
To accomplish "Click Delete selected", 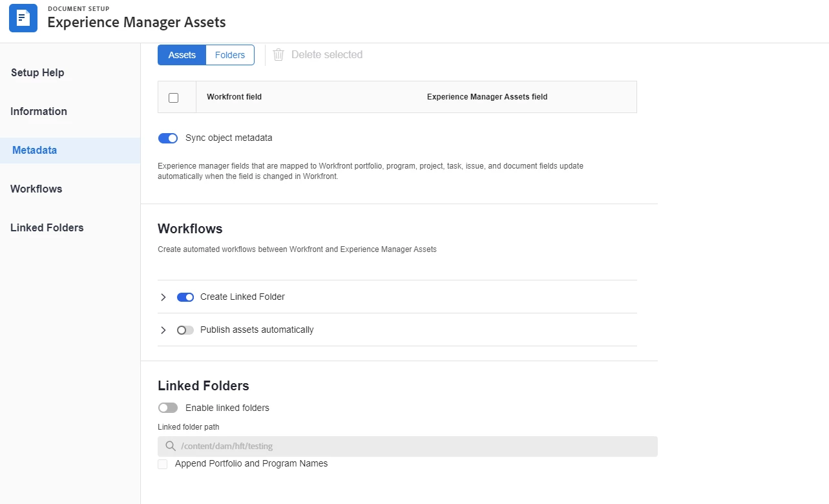I will click(327, 55).
